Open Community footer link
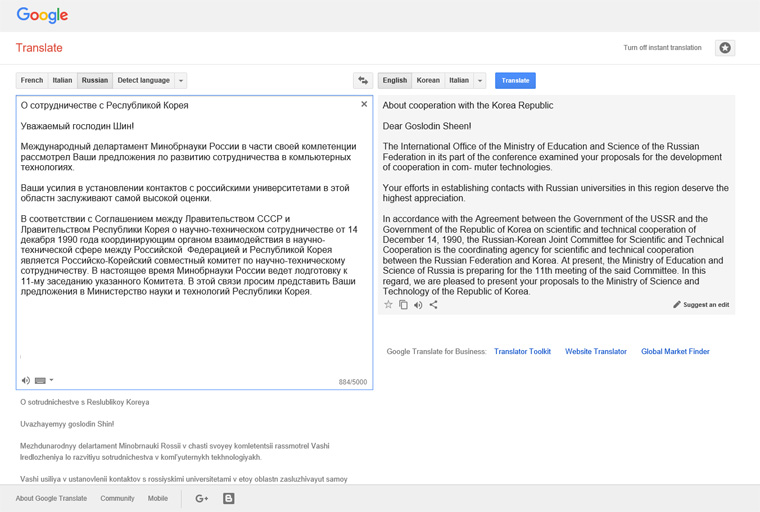This screenshot has width=760, height=512. (117, 498)
